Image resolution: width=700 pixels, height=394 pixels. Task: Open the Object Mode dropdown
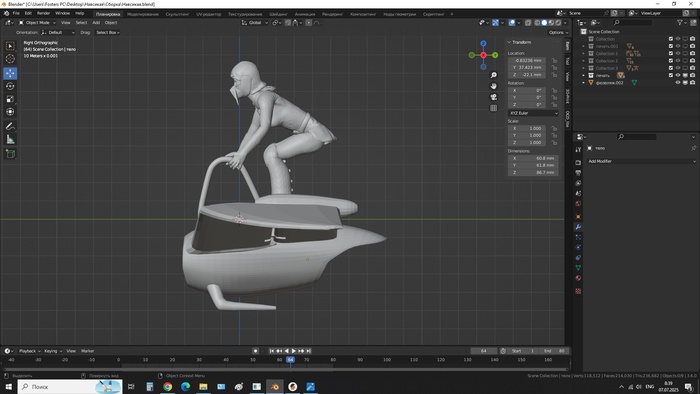click(37, 22)
